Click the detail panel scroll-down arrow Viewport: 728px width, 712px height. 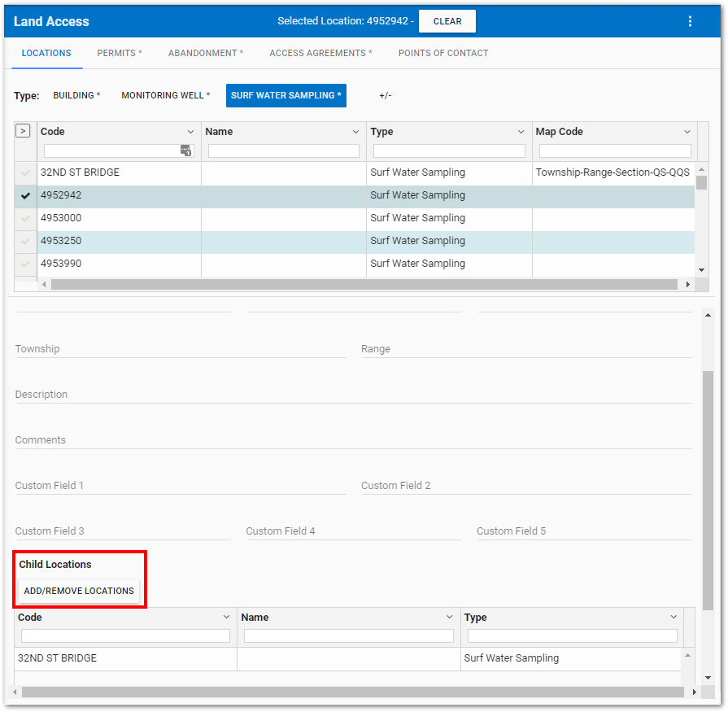[x=707, y=676]
